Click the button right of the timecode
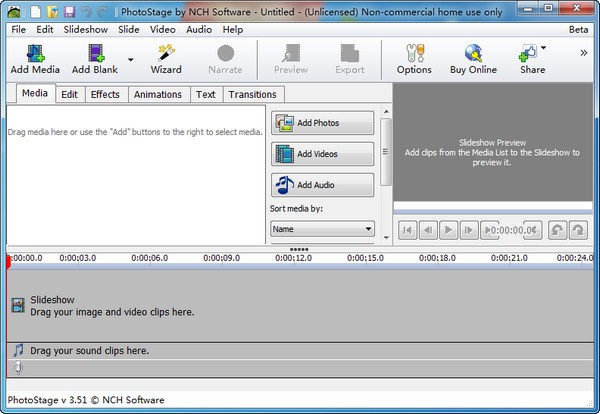 [x=533, y=230]
